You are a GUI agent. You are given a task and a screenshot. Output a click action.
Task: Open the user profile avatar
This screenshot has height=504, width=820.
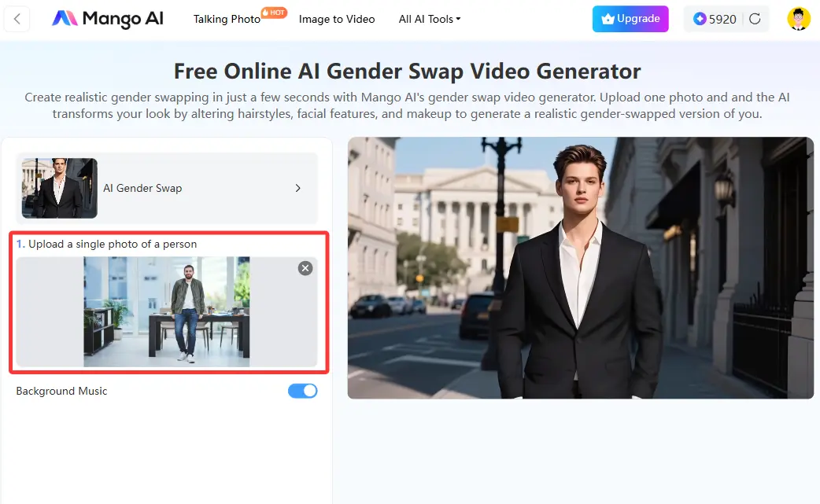click(x=799, y=19)
